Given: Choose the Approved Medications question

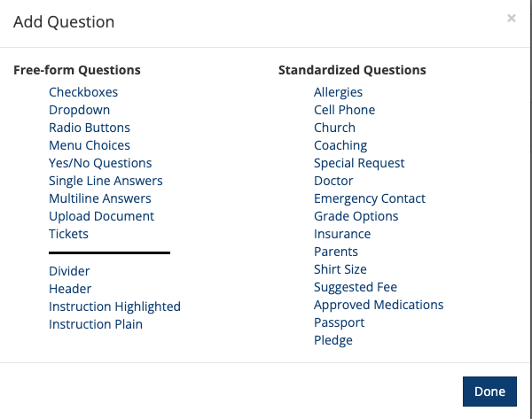Looking at the screenshot, I should (x=379, y=305).
